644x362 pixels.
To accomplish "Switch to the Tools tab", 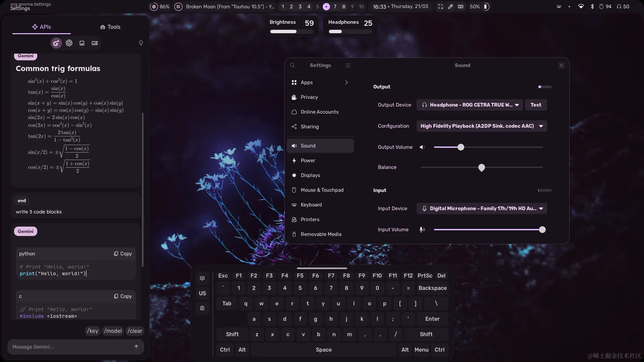I will coord(110,27).
